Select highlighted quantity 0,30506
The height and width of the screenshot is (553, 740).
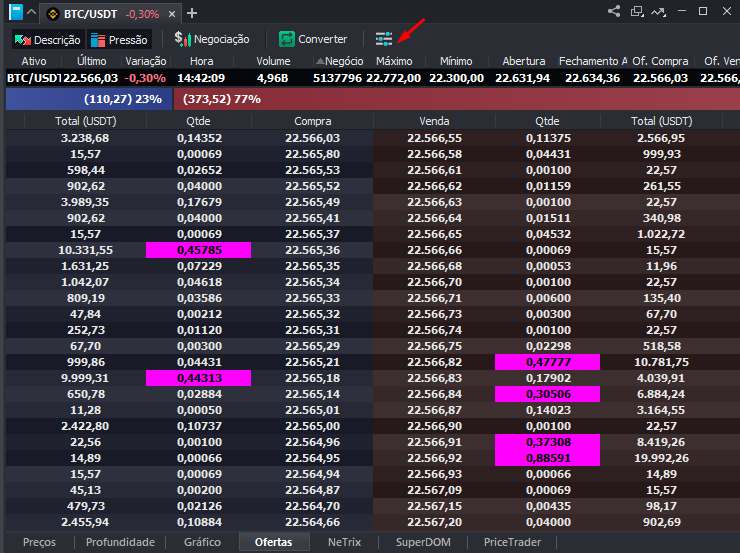click(x=547, y=394)
